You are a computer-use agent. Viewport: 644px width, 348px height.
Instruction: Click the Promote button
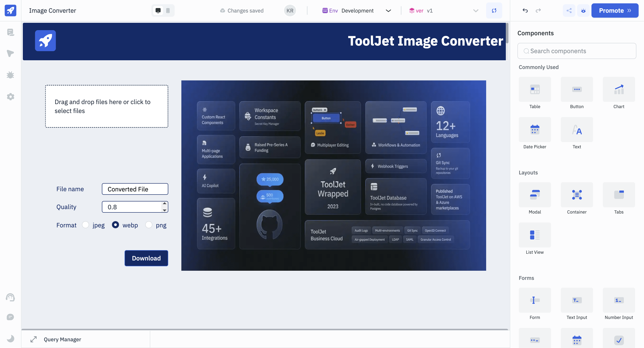point(615,10)
